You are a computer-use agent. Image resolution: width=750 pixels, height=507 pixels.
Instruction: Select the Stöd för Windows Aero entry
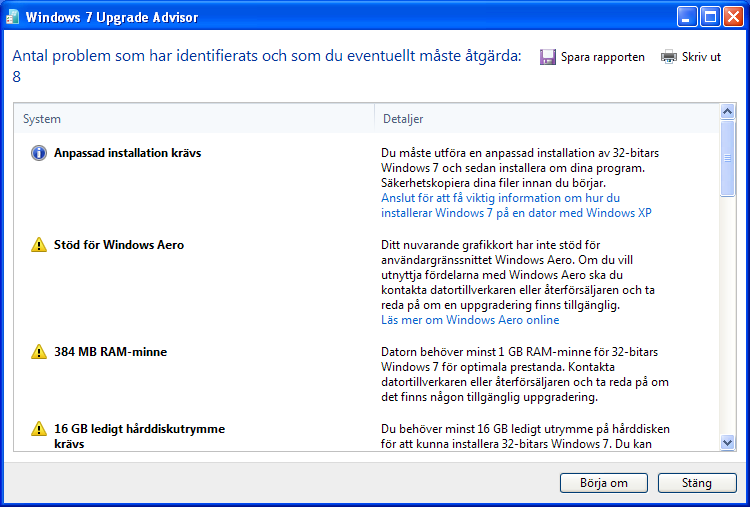119,245
